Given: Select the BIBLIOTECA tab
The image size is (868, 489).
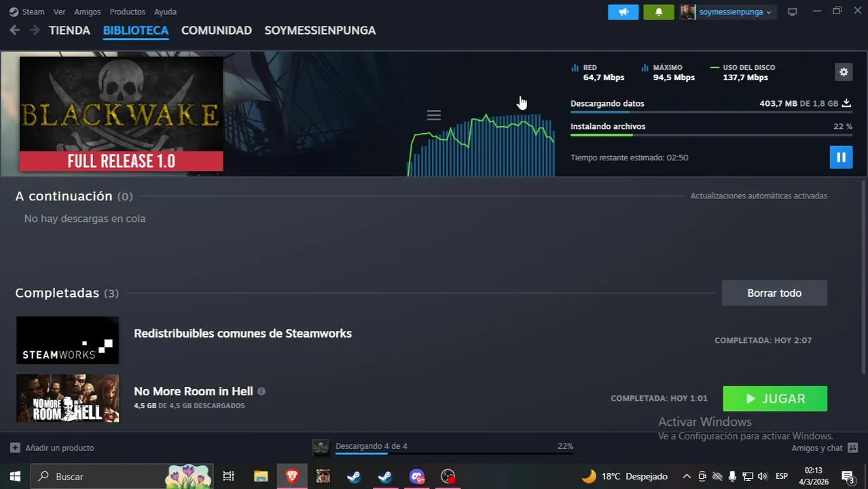Looking at the screenshot, I should click(136, 31).
